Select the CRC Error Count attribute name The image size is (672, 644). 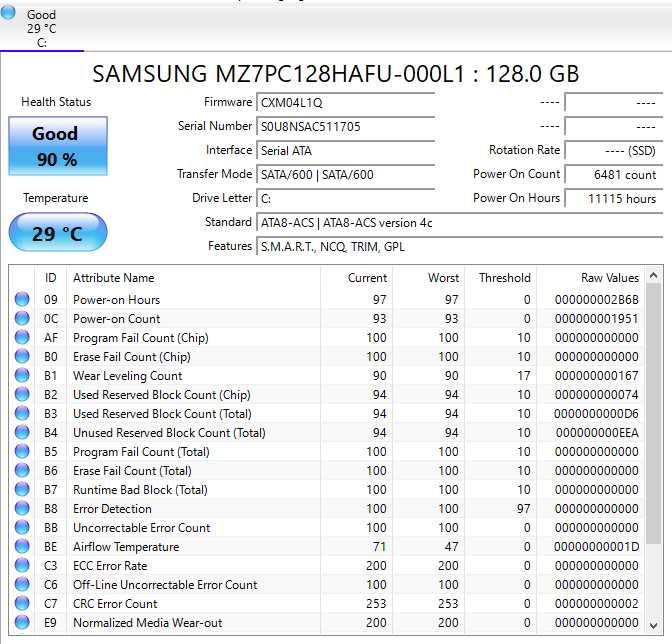tap(115, 604)
